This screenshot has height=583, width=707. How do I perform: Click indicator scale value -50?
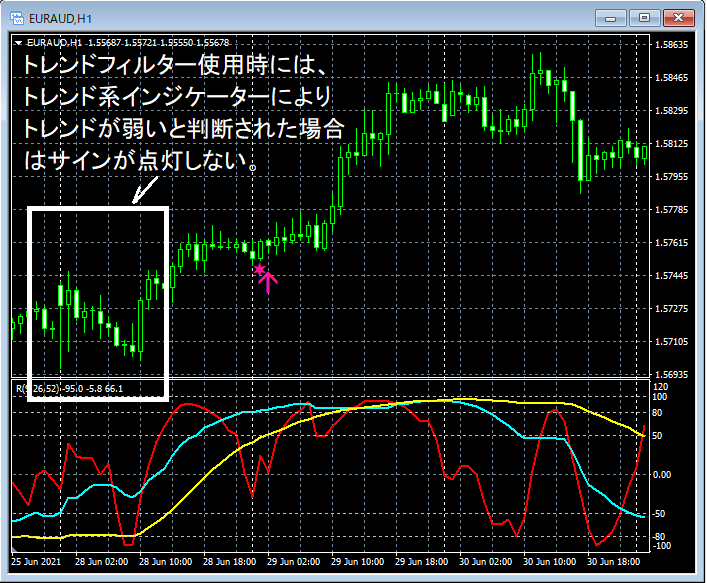point(659,514)
